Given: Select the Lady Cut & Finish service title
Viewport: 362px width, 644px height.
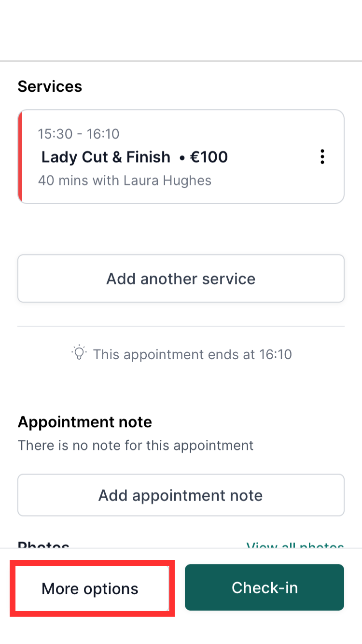Looking at the screenshot, I should pos(106,157).
